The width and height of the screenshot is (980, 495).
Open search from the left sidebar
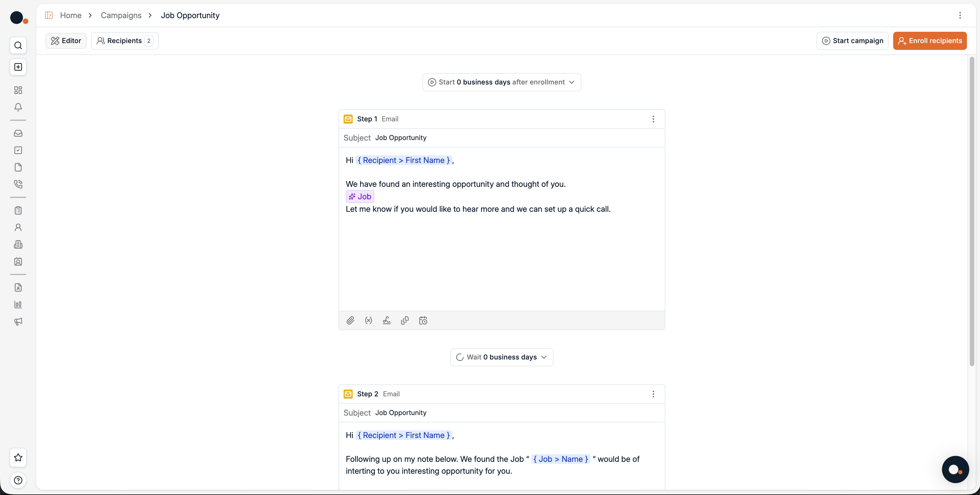pyautogui.click(x=18, y=46)
